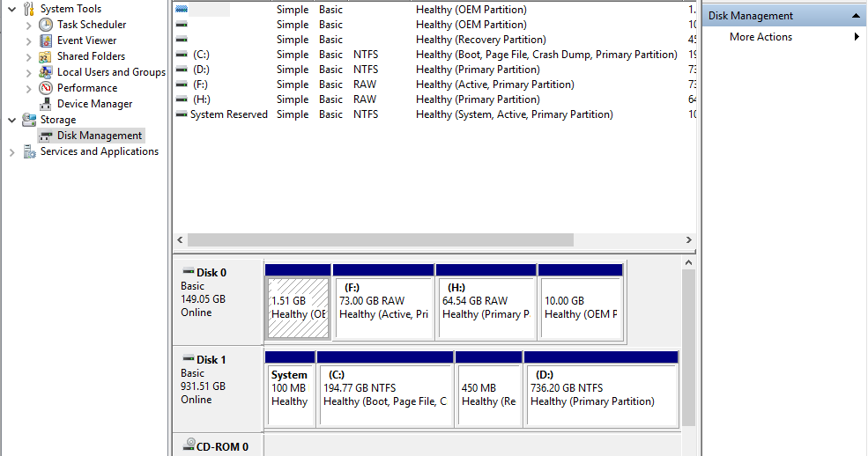Click the drive icon of the (C:) volume row
This screenshot has height=456, width=868.
[x=182, y=55]
